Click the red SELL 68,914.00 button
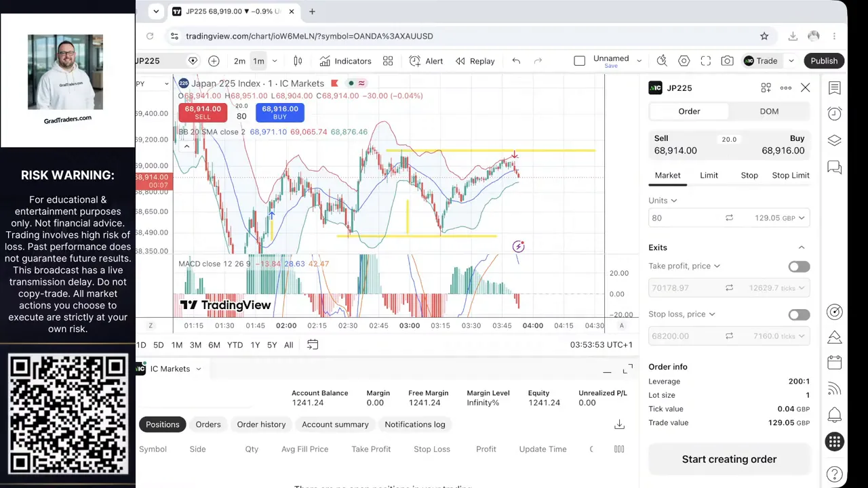This screenshot has width=868, height=488. pyautogui.click(x=203, y=113)
